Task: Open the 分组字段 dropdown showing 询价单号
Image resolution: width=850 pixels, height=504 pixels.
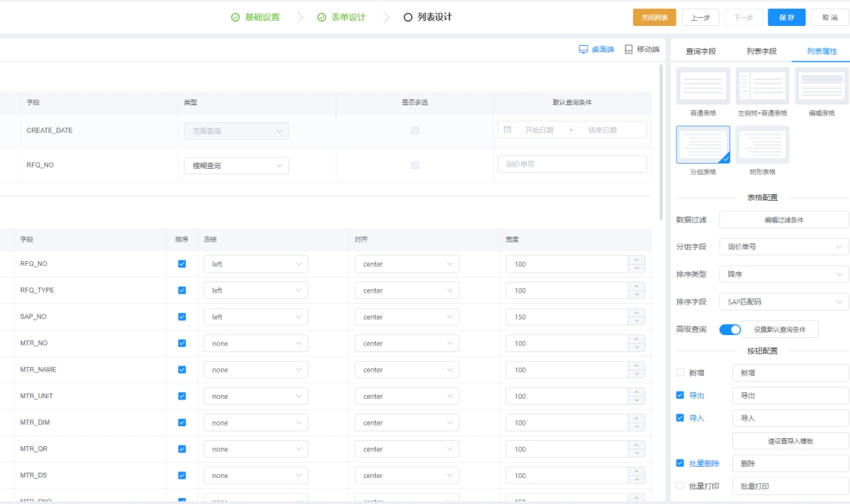Action: pyautogui.click(x=783, y=247)
